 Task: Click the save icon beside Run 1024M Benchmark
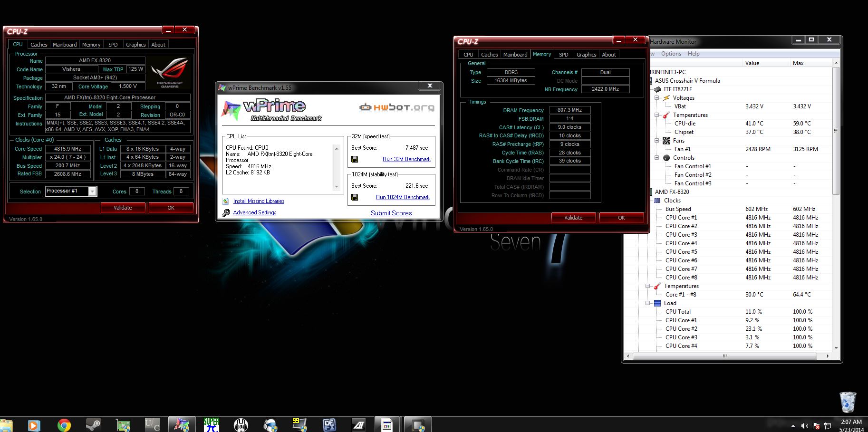click(x=355, y=197)
